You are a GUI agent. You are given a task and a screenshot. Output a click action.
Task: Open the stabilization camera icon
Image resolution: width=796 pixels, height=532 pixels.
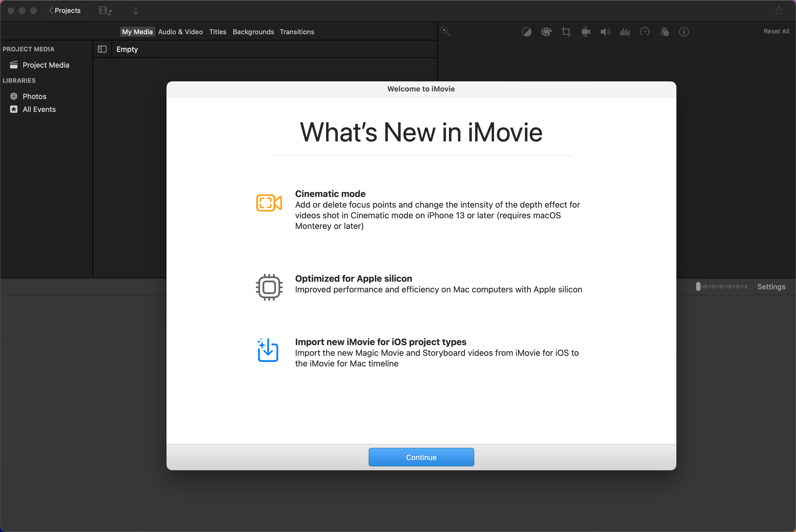tap(585, 32)
